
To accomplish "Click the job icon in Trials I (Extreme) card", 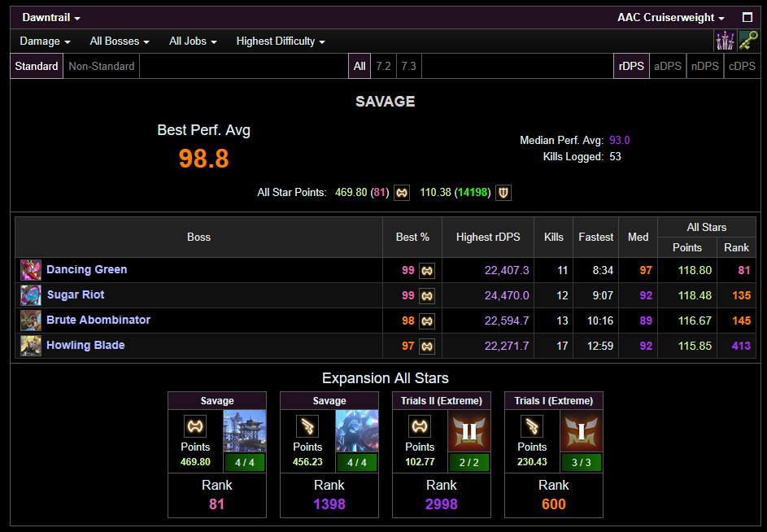I will [532, 426].
